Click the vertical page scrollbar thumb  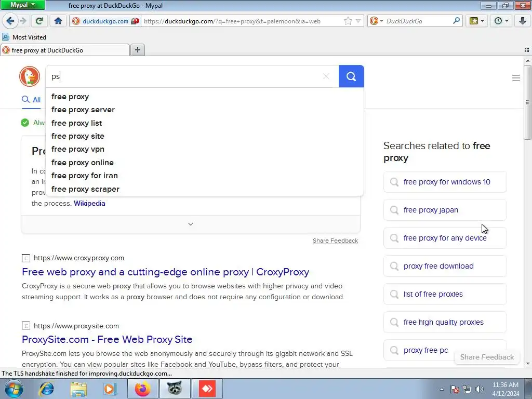527,102
